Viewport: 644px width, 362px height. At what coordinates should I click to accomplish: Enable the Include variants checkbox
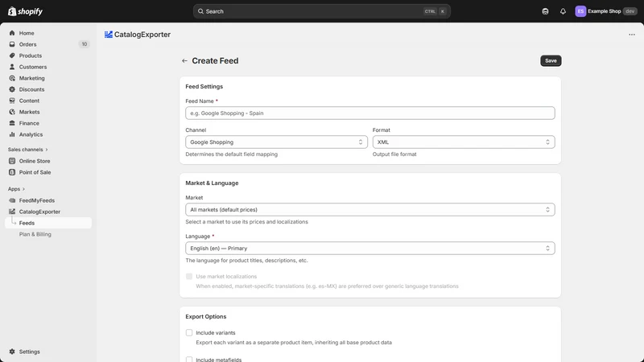(189, 332)
